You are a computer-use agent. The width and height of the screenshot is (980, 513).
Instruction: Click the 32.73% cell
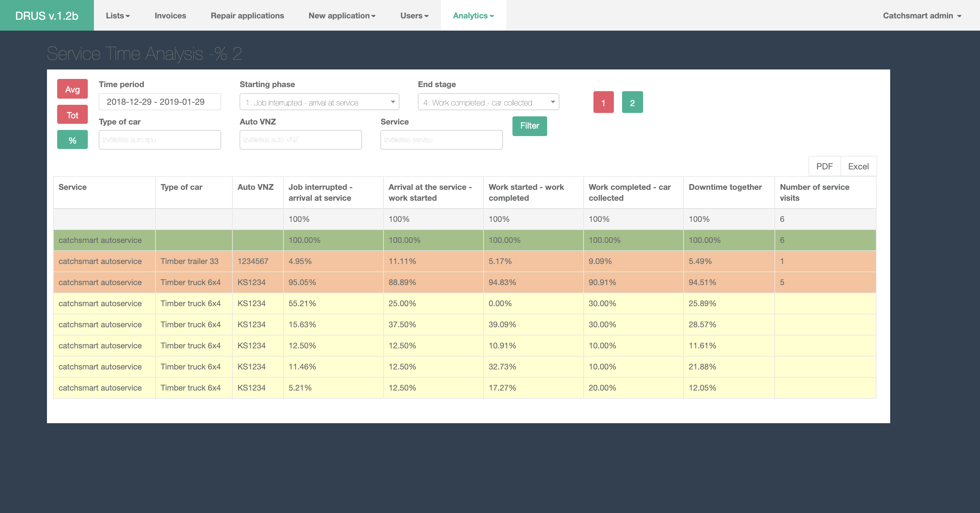(533, 367)
